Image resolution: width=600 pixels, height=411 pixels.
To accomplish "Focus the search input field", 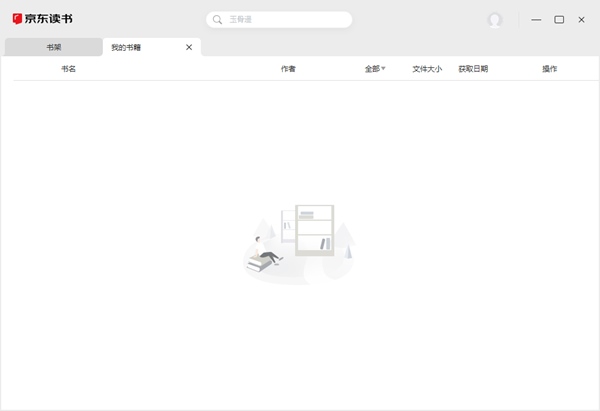I will (279, 20).
